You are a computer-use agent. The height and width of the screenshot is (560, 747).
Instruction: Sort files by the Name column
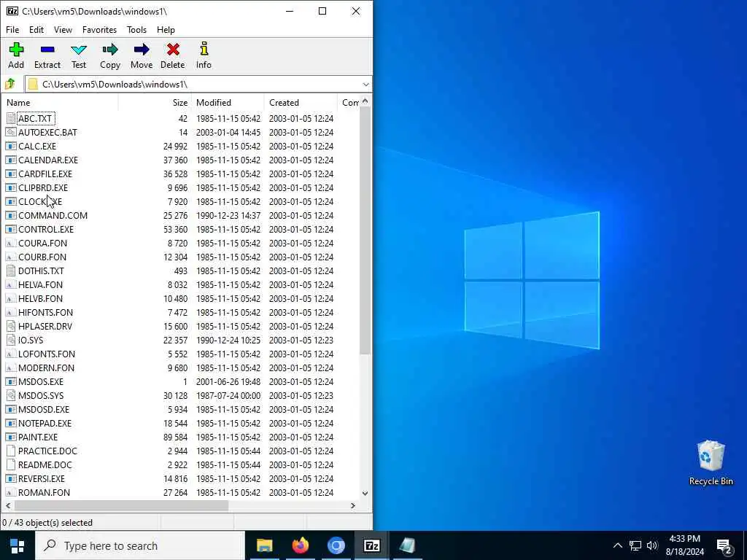(60, 102)
